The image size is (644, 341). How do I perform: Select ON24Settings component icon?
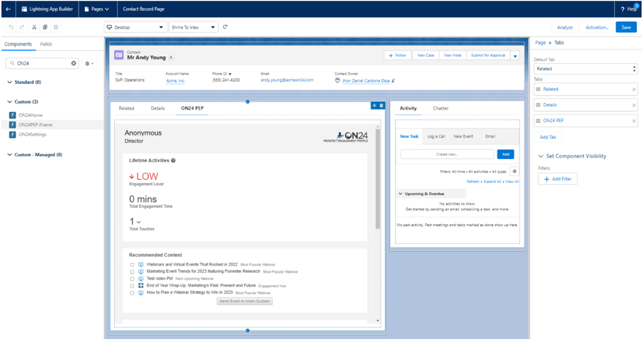13,134
